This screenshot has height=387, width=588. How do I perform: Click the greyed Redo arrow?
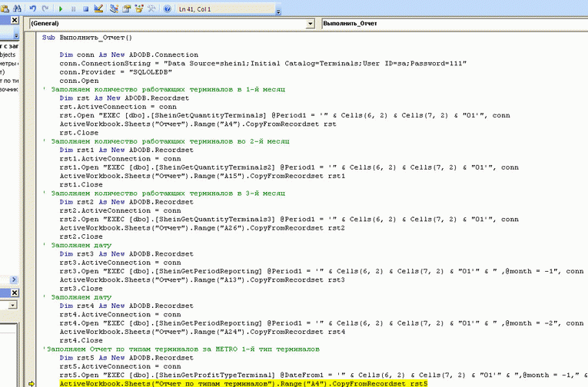[x=45, y=8]
